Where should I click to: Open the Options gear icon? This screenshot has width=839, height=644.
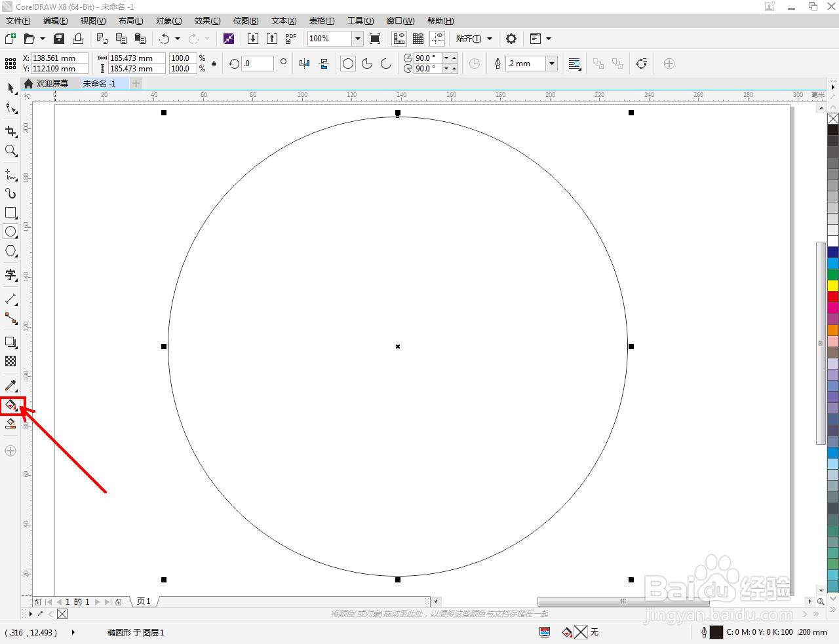(511, 39)
